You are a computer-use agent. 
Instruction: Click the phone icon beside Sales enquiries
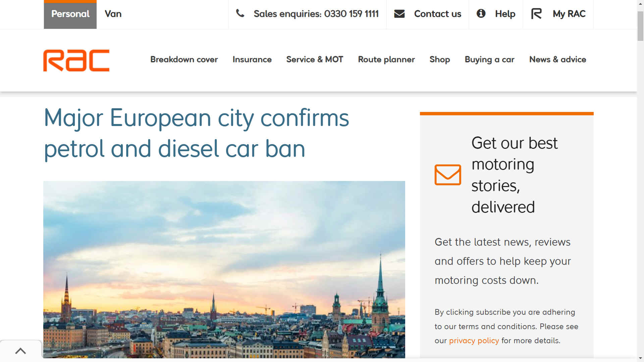[240, 13]
